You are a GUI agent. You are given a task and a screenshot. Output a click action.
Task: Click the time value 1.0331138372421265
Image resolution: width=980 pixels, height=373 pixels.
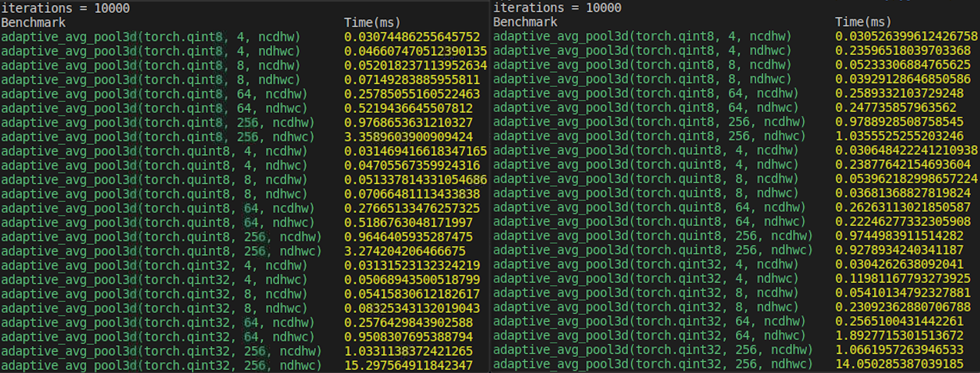click(x=408, y=351)
